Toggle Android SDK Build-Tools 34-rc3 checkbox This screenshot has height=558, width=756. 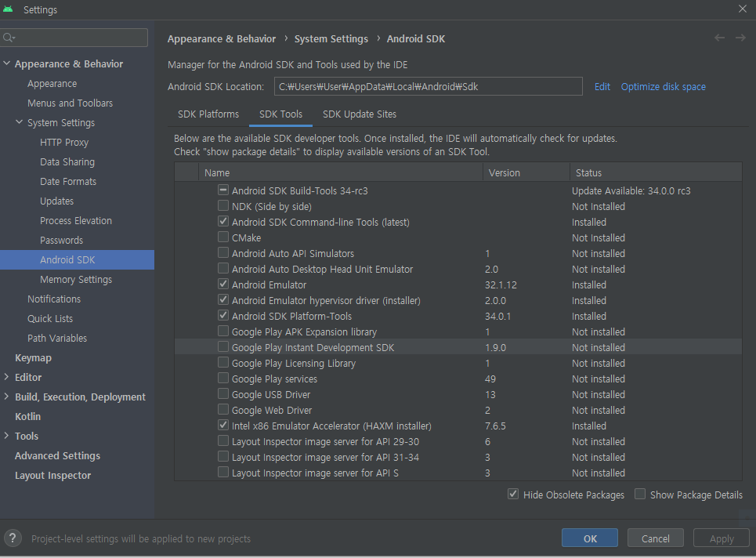(x=222, y=190)
